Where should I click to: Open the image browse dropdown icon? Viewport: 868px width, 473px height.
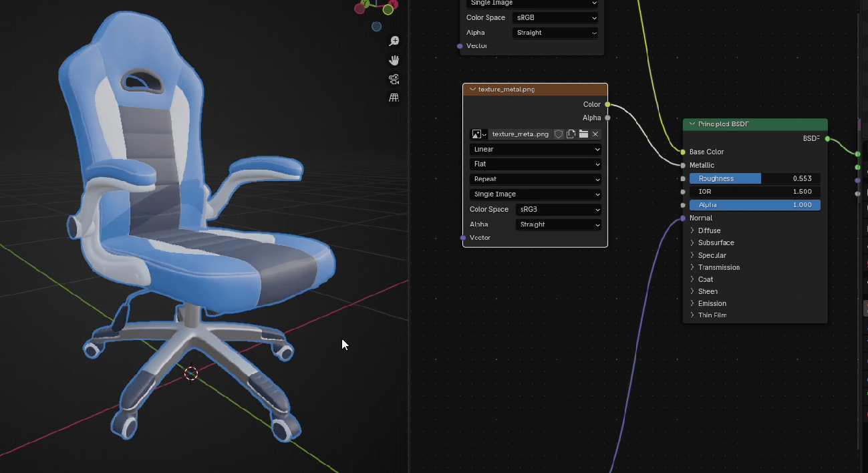(479, 134)
